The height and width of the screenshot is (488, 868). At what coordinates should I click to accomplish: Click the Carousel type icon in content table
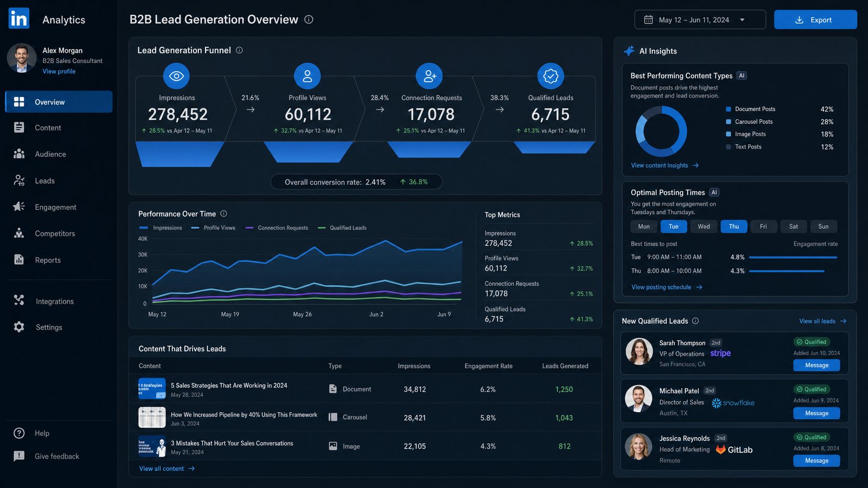[333, 417]
